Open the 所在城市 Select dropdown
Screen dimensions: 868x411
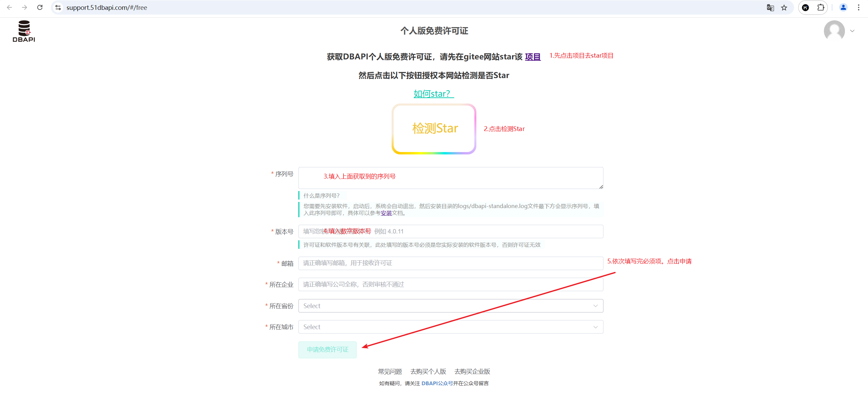[450, 326]
